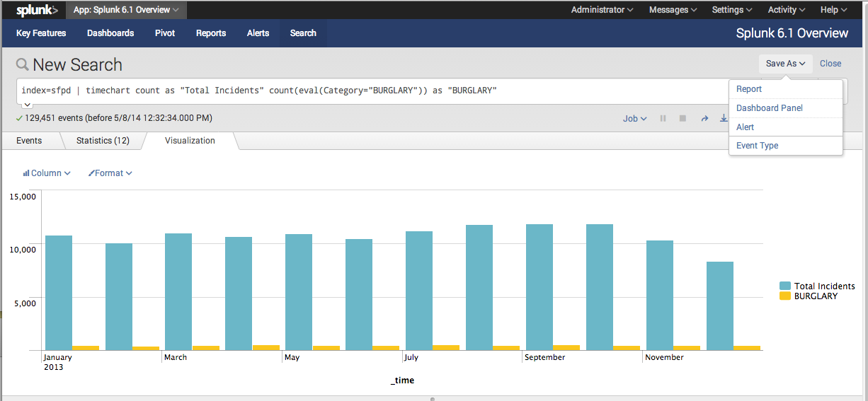Click the 5,000 y-axis label
The width and height of the screenshot is (868, 401).
click(25, 303)
